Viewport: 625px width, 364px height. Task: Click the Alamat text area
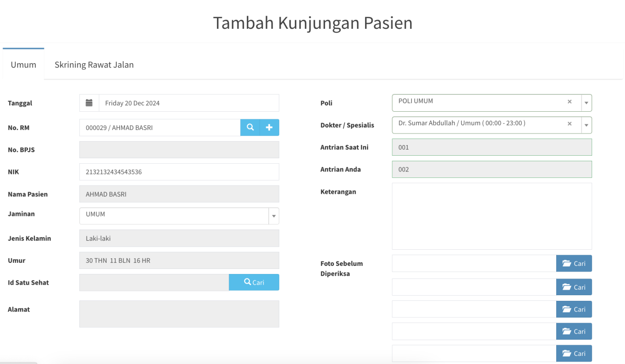[x=179, y=314]
